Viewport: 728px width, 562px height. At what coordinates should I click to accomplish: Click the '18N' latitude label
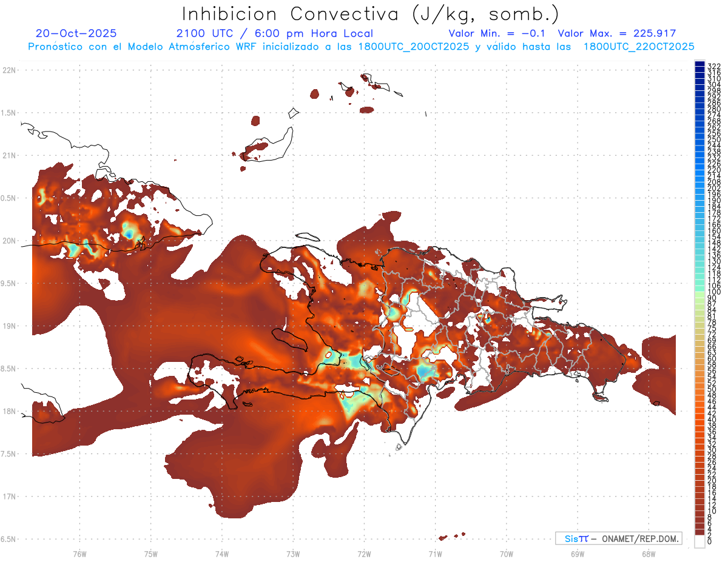(x=9, y=411)
